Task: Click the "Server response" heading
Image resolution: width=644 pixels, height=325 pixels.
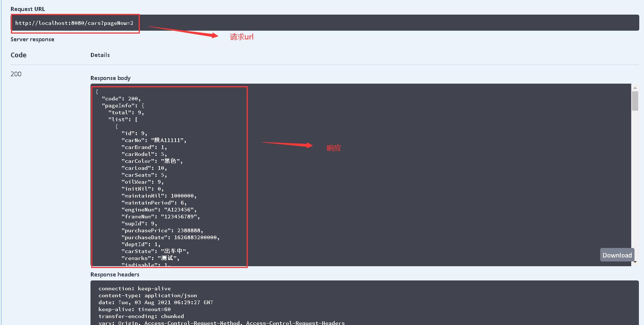Action: pos(32,39)
